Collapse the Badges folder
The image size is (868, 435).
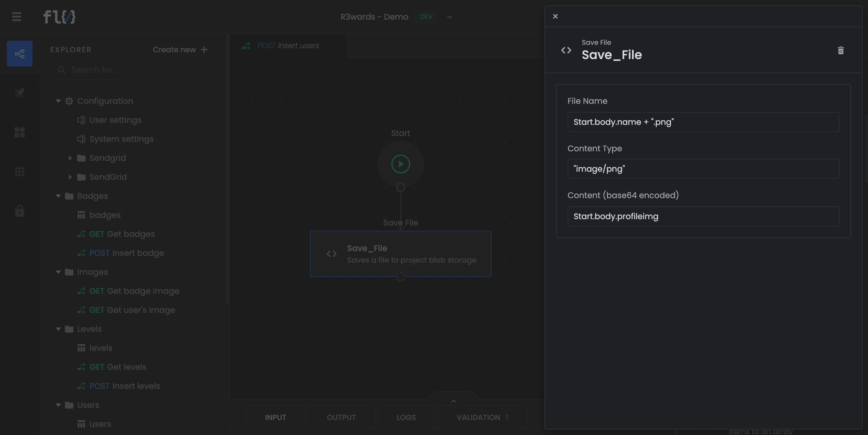coord(58,196)
